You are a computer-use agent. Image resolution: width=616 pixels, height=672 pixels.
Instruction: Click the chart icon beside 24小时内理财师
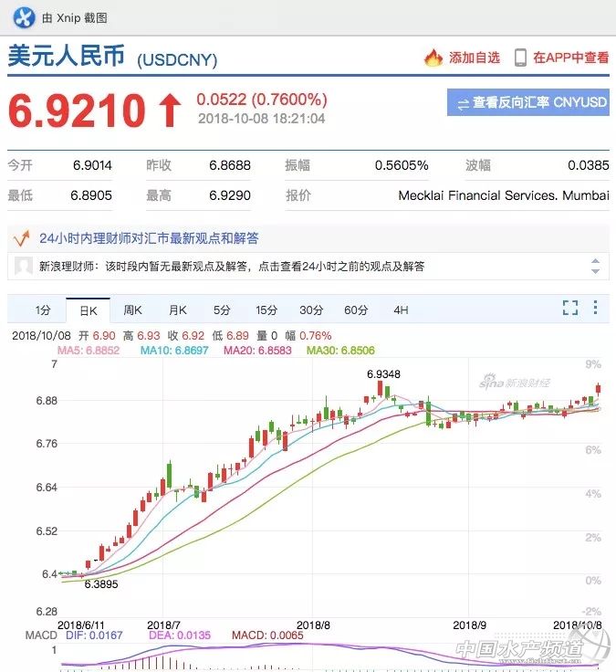pos(21,238)
